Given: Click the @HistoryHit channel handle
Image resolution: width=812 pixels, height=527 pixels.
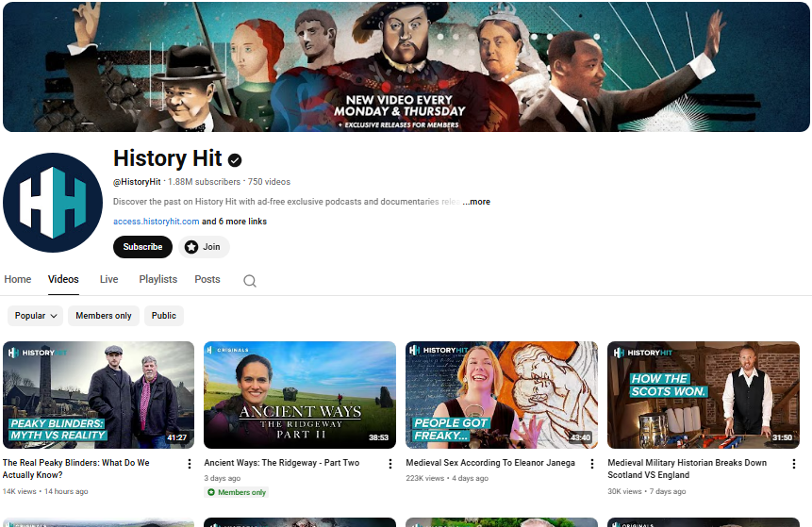Looking at the screenshot, I should [x=138, y=182].
